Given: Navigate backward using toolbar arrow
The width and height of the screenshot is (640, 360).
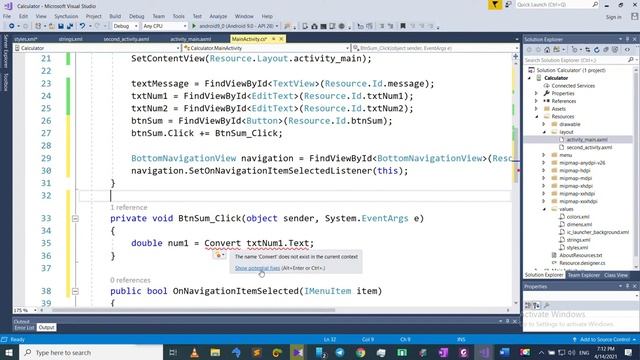Looking at the screenshot, I should [11, 26].
